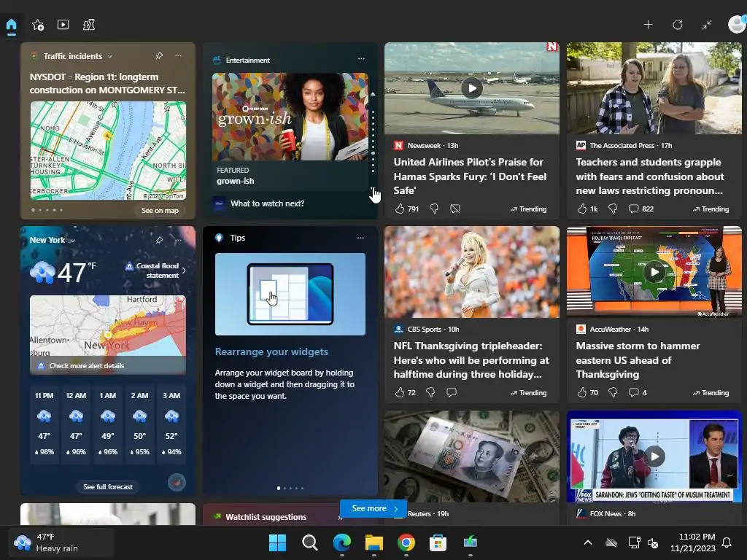The width and height of the screenshot is (747, 560).
Task: Open the traffic map thumbnail
Action: [x=108, y=150]
